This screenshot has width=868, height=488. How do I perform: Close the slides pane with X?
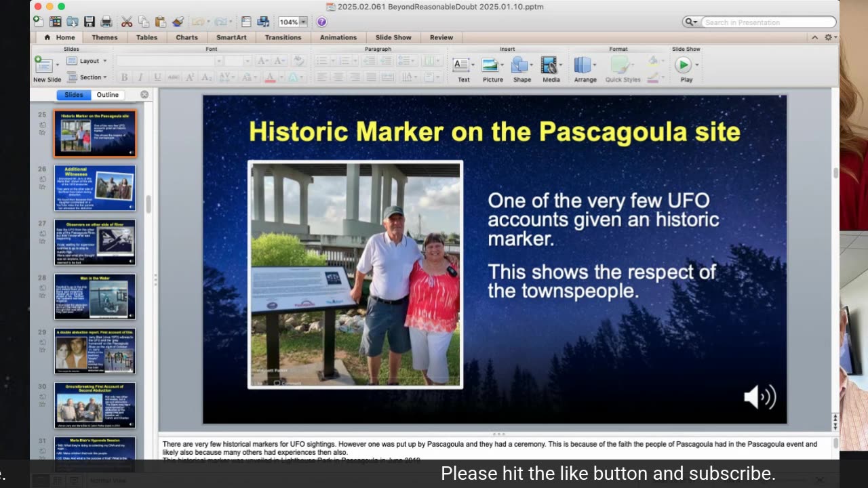click(x=144, y=95)
